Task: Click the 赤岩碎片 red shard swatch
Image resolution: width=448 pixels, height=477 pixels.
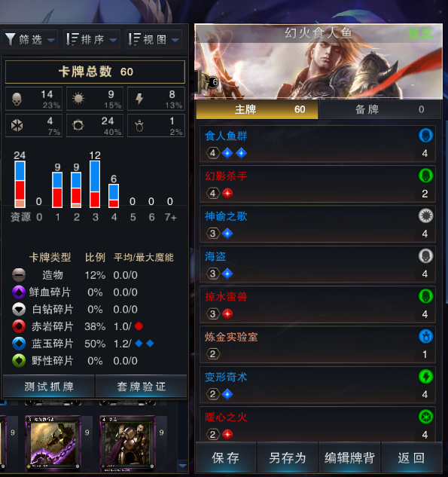Action: (19, 326)
